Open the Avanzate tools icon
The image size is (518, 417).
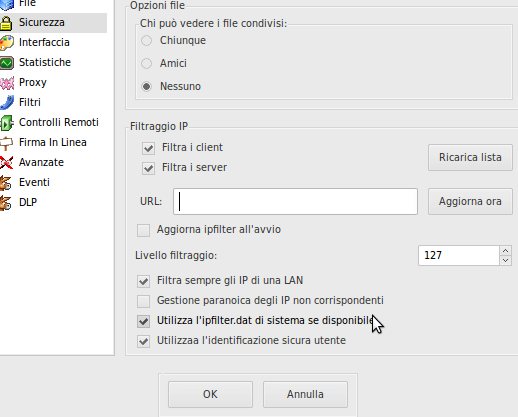point(6,163)
